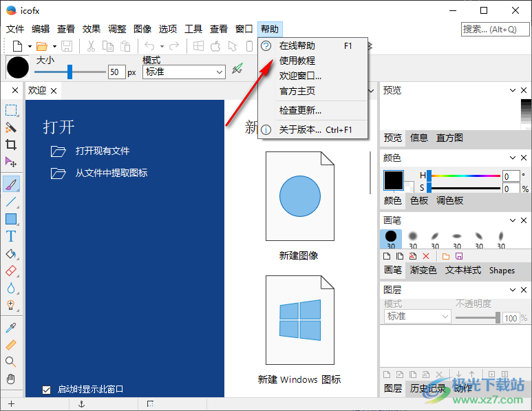The height and width of the screenshot is (411, 532).
Task: Collapse the 图层 panel chevron
Action: [513, 290]
